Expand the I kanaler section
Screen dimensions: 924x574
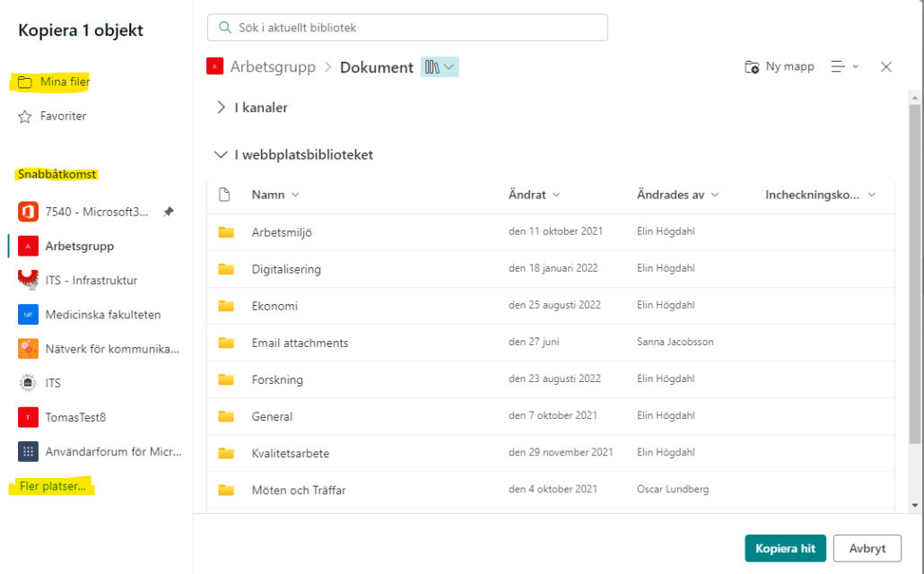pos(221,108)
